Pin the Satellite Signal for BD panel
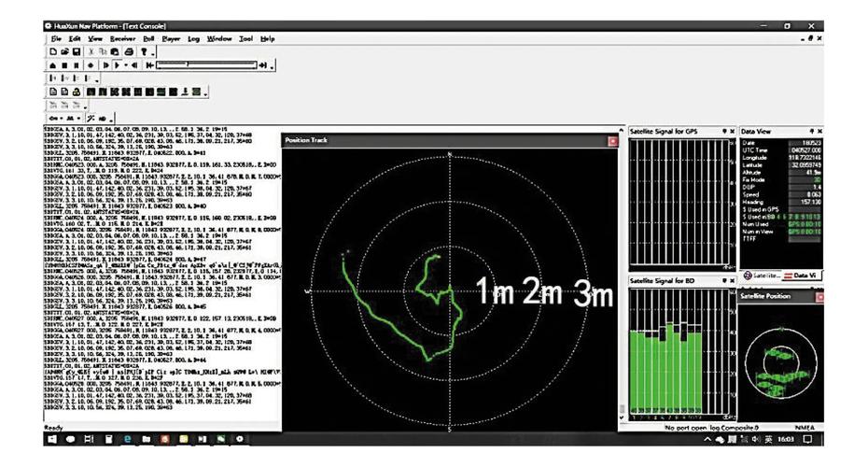The width and height of the screenshot is (868, 467). 724,279
